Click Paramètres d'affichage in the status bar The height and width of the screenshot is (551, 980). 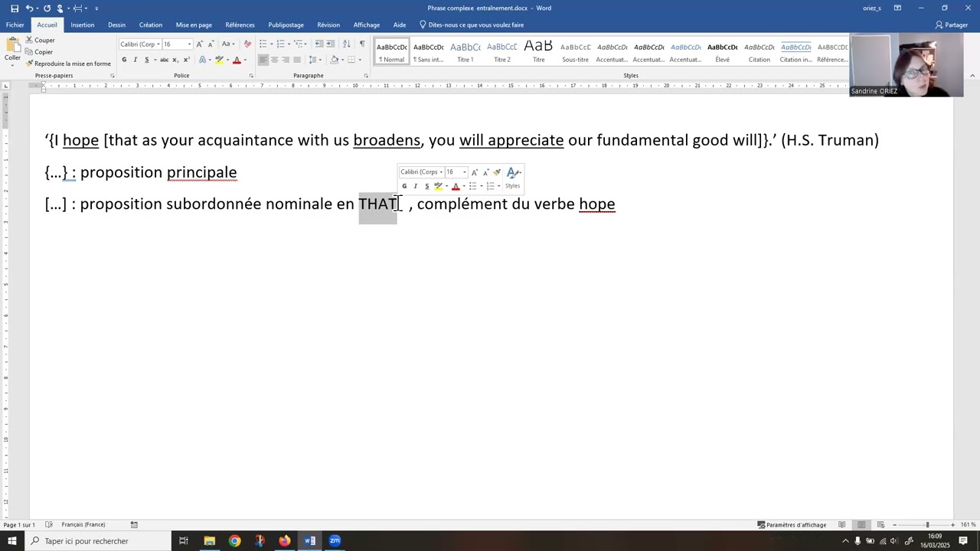tap(792, 525)
